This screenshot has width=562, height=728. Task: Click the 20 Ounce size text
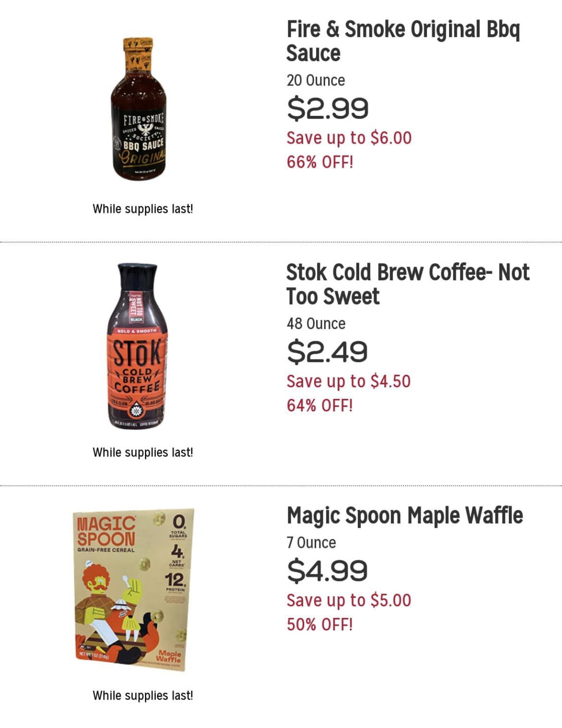click(x=316, y=80)
